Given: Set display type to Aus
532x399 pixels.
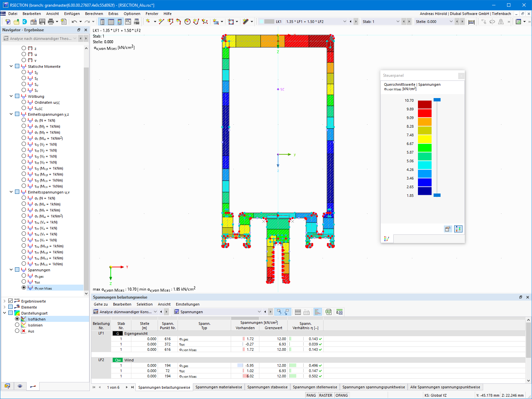Looking at the screenshot, I should 17,331.
